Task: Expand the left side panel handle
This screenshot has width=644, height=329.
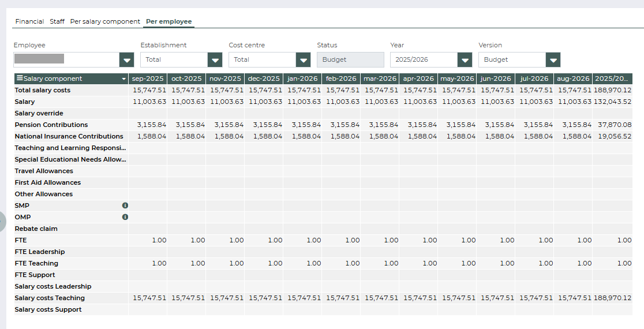Action: click(2, 220)
